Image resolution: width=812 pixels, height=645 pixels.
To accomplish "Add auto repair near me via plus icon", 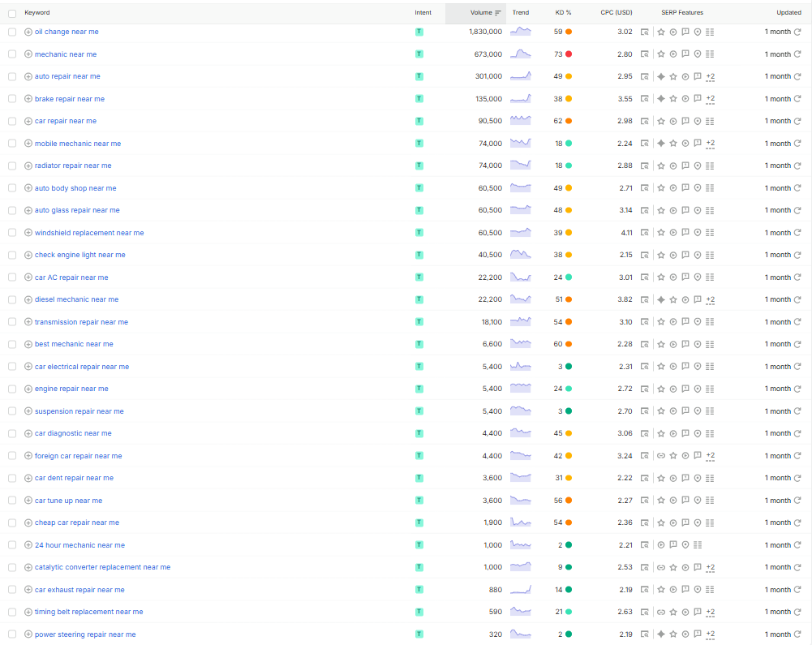I will point(28,76).
